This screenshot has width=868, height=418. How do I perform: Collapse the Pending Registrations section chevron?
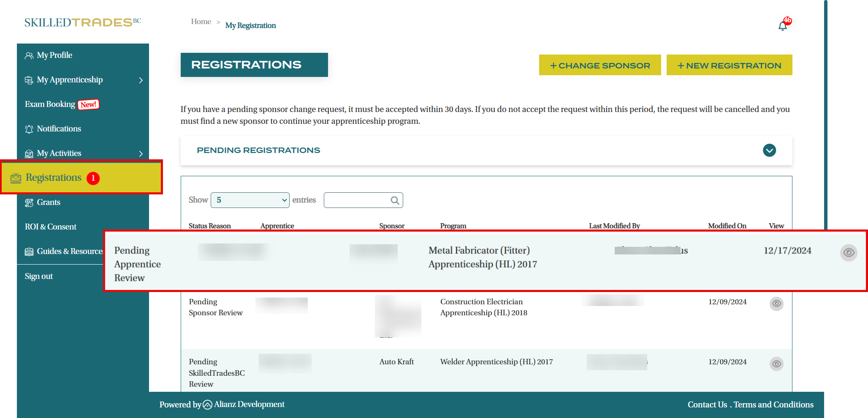[x=769, y=150]
